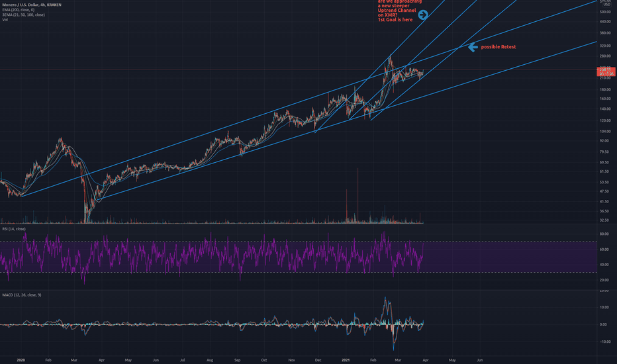
Task: Click the Oct label on time axis
Action: 264,360
